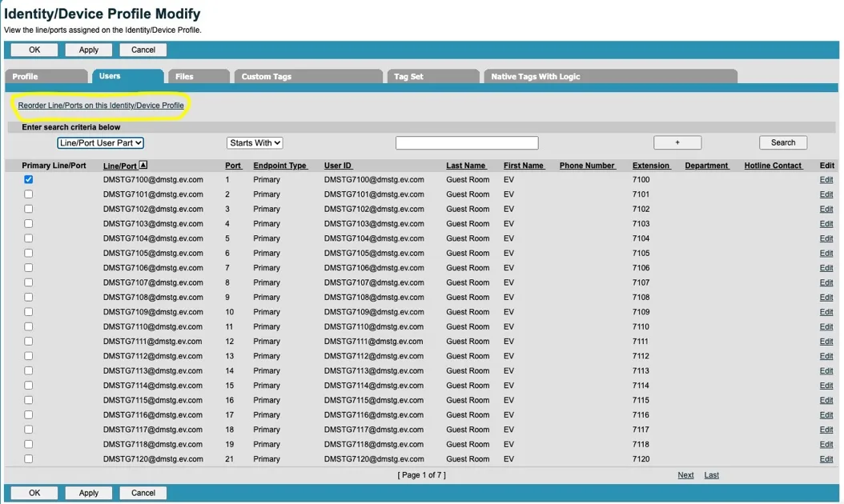Sort table by Extension column header
The image size is (844, 504).
(651, 166)
